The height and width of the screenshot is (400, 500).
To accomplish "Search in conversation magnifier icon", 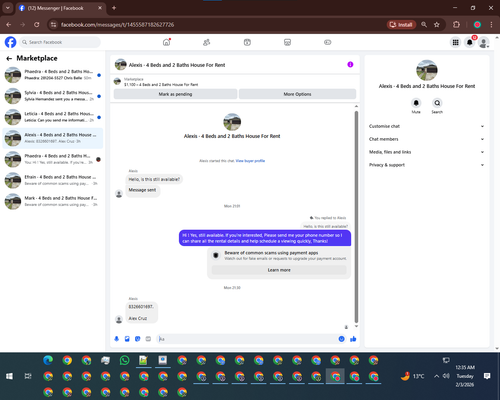I will tap(437, 103).
